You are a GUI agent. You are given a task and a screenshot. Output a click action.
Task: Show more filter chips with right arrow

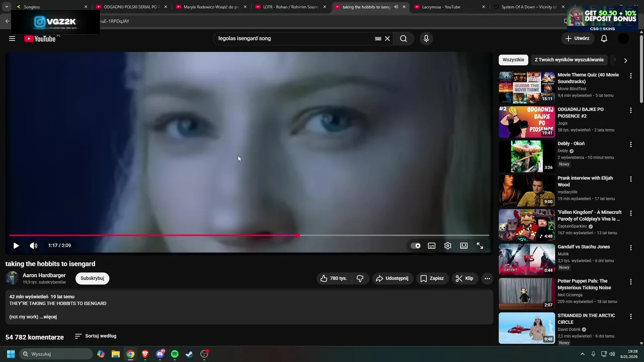tap(625, 60)
